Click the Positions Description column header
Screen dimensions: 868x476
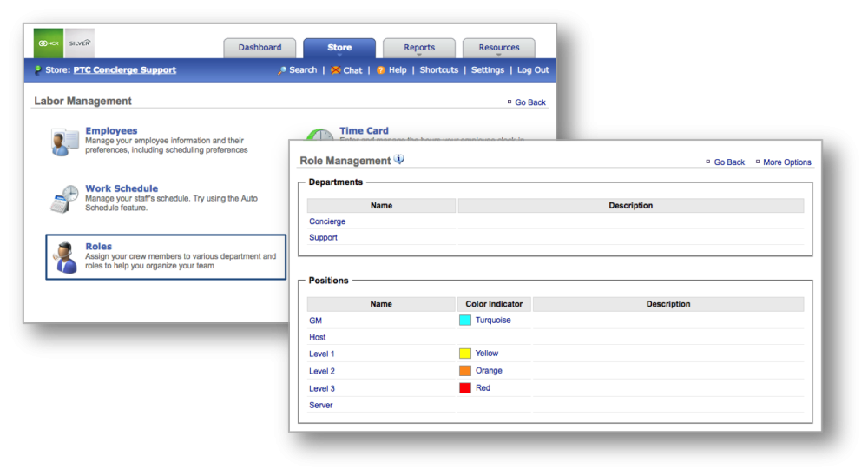(668, 304)
